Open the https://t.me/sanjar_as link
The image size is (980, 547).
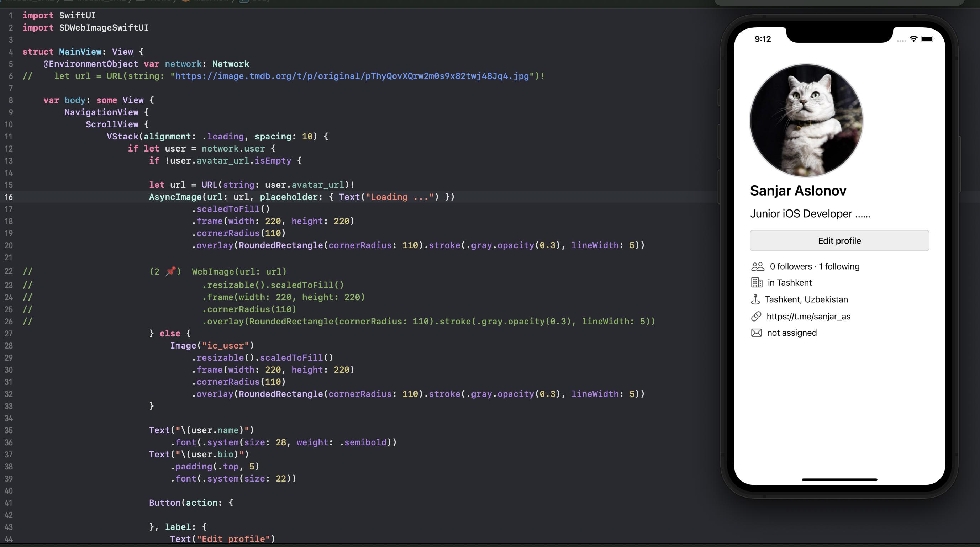coord(808,316)
